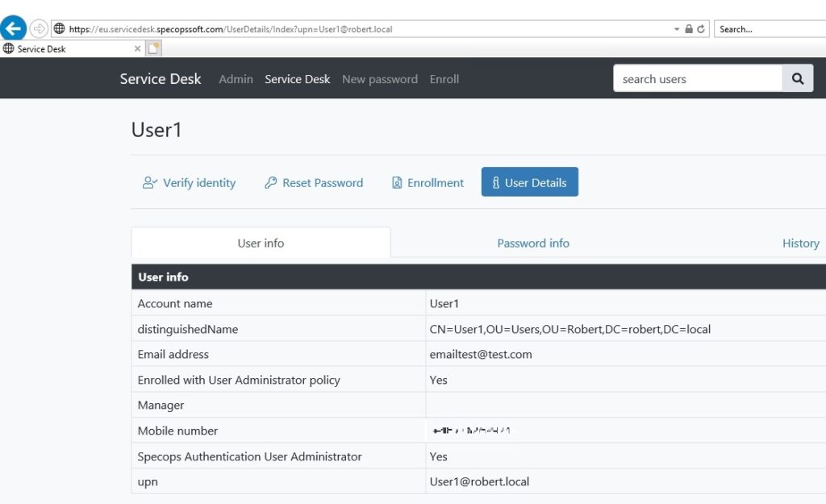Close the Service Desk browser tab
826x504 pixels.
coord(137,48)
